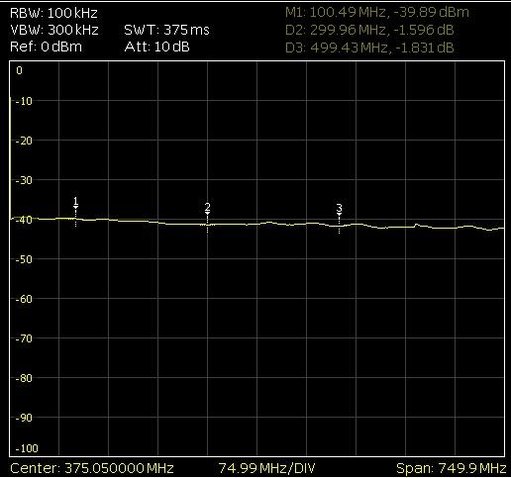Click the yellow spike at left edge

(10, 157)
